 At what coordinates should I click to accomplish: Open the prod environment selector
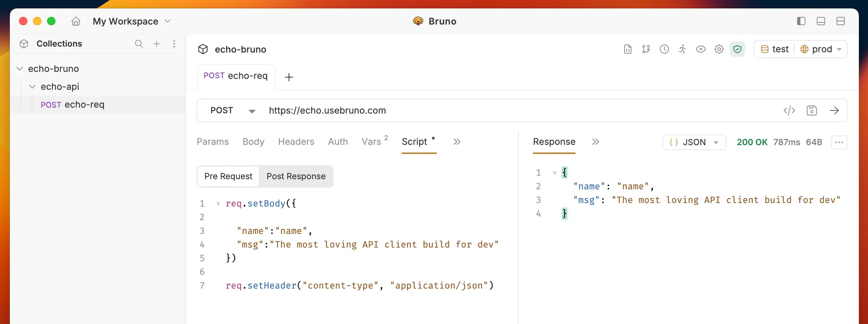pos(821,49)
